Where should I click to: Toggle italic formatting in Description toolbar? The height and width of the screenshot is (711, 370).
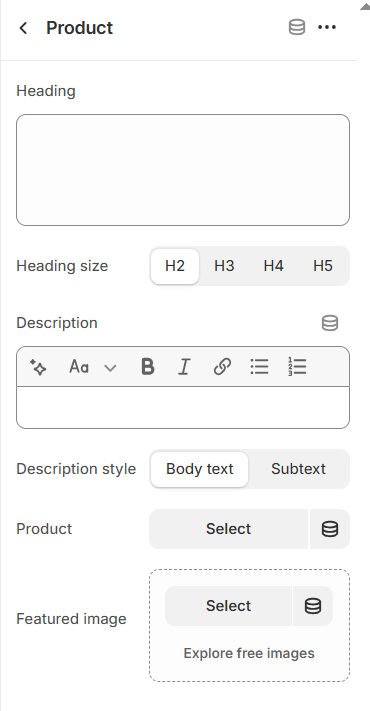point(184,366)
